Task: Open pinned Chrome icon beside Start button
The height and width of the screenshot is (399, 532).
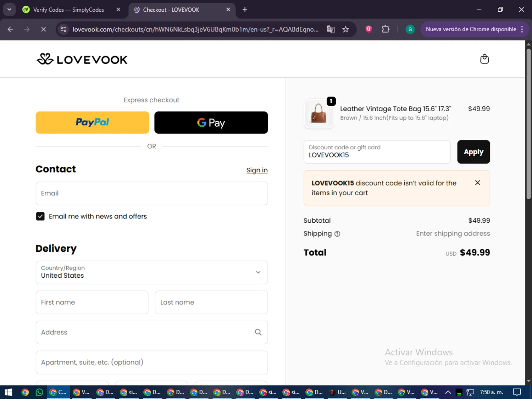Action: tap(25, 392)
